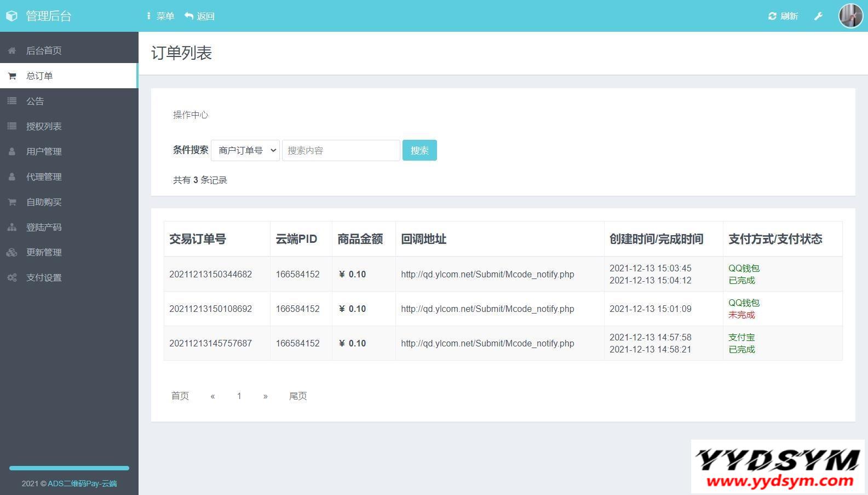Click the wrench settings icon in header
Viewport: 868px width, 495px height.
[818, 16]
